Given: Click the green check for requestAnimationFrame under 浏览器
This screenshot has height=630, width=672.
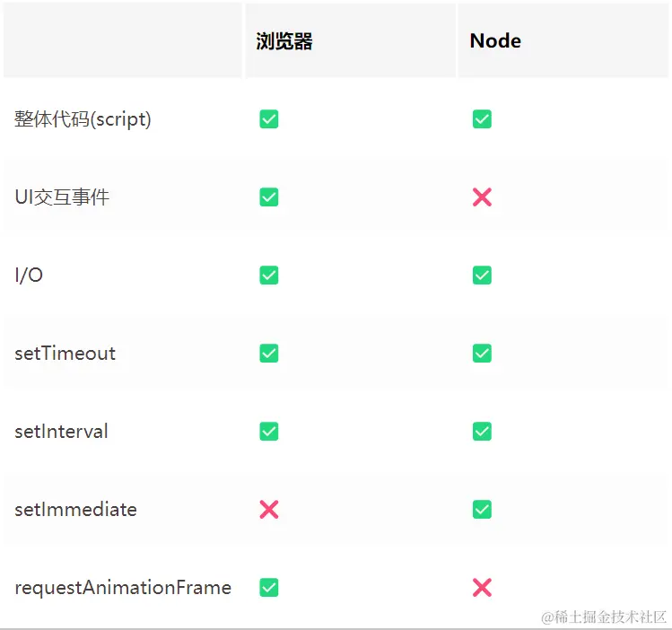Looking at the screenshot, I should pos(269,588).
